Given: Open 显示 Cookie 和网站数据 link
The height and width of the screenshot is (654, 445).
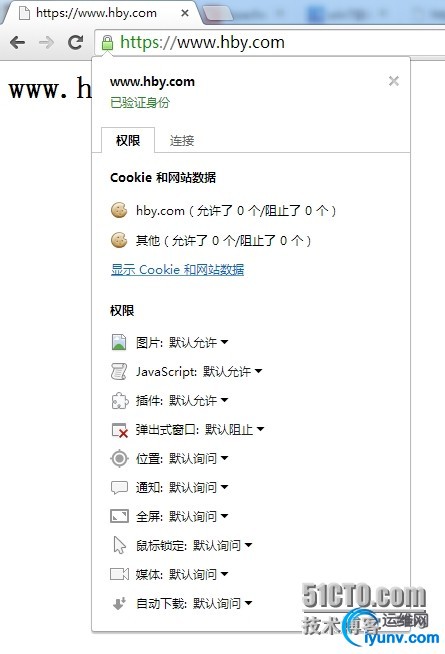Looking at the screenshot, I should point(177,270).
